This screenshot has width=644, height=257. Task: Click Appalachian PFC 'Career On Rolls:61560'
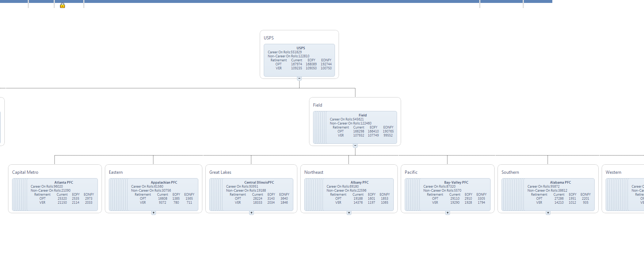tap(147, 187)
